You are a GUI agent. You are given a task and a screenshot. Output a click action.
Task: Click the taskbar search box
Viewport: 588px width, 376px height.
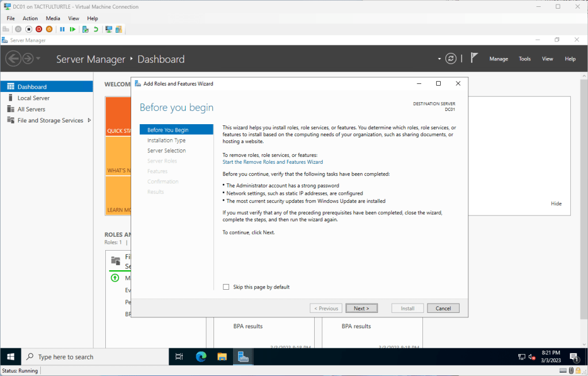95,356
